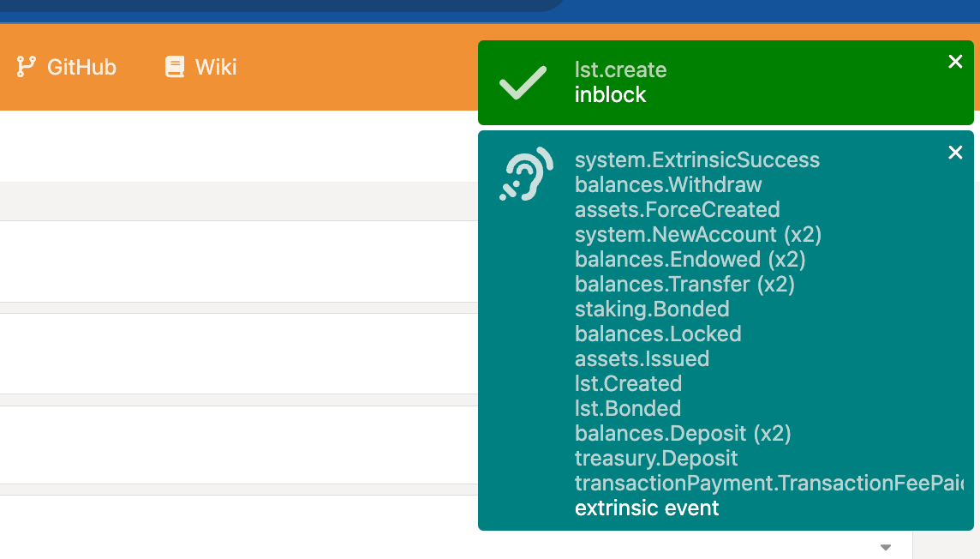
Task: Expand the dropdown arrow at bottom right
Action: (x=886, y=547)
